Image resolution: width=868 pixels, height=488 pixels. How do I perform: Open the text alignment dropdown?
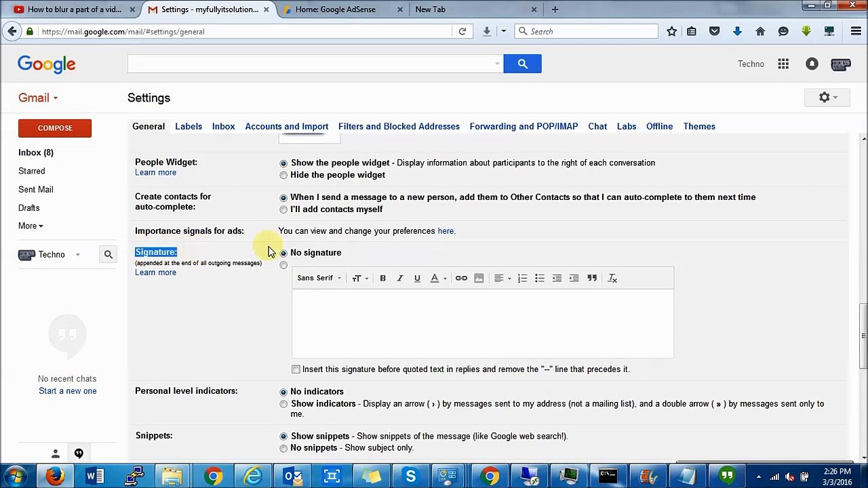(502, 278)
